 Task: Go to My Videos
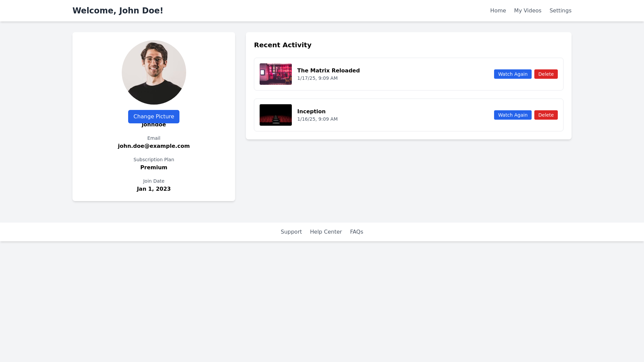click(527, 11)
